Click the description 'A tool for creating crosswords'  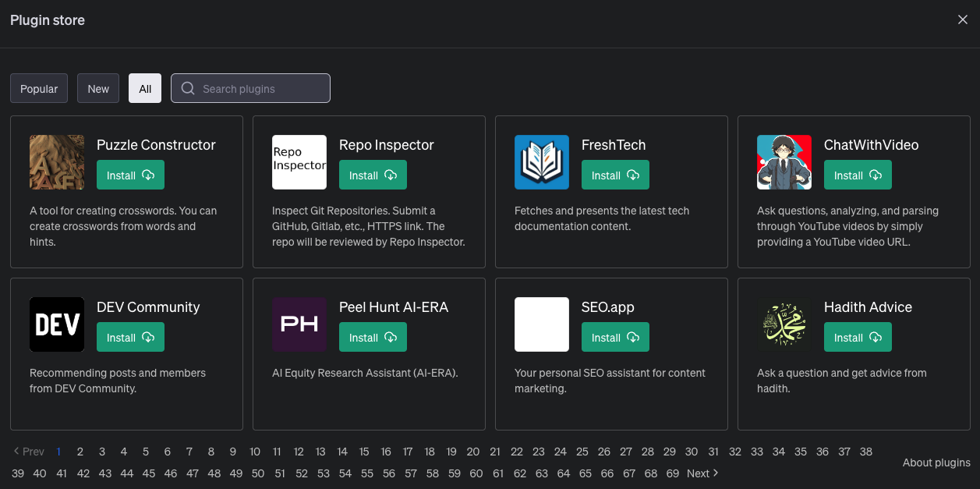pyautogui.click(x=123, y=226)
